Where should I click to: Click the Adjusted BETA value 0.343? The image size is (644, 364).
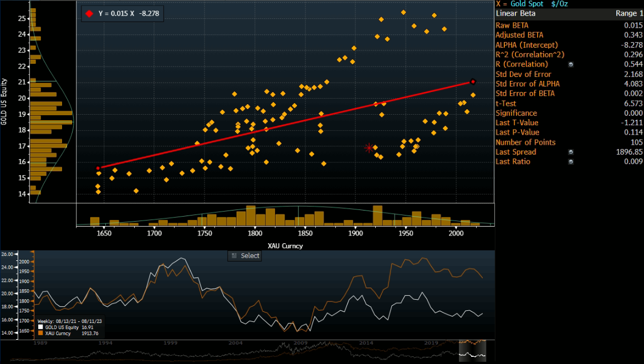[x=633, y=35]
